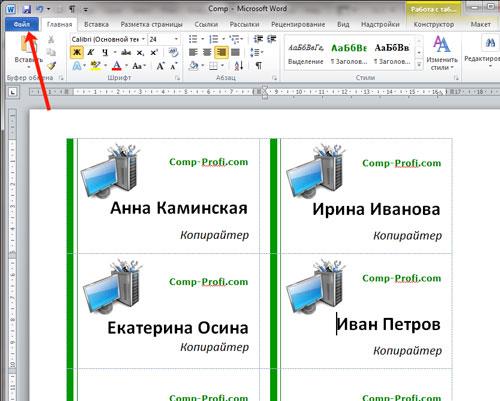Activate the Format Painter brush icon
The height and width of the screenshot is (401, 500).
(51, 66)
